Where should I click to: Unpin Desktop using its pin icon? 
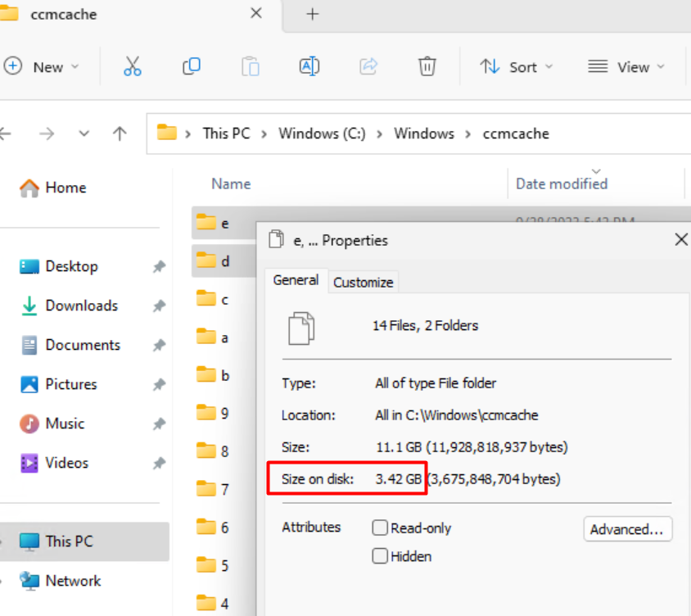tap(159, 266)
